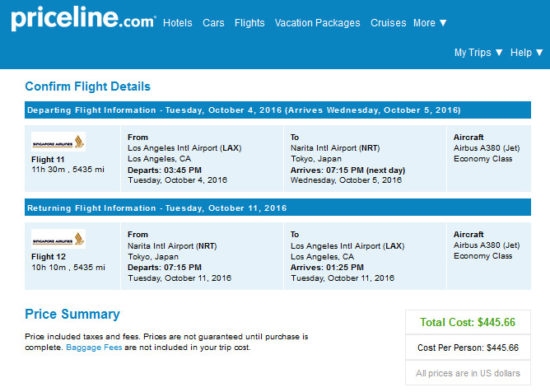Open the Help dropdown menu
The image size is (550, 392).
click(526, 53)
